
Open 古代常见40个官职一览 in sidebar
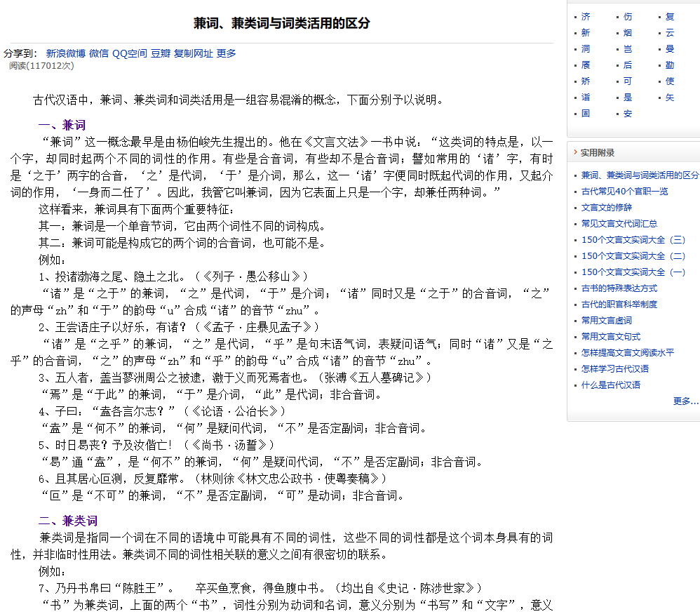click(624, 192)
